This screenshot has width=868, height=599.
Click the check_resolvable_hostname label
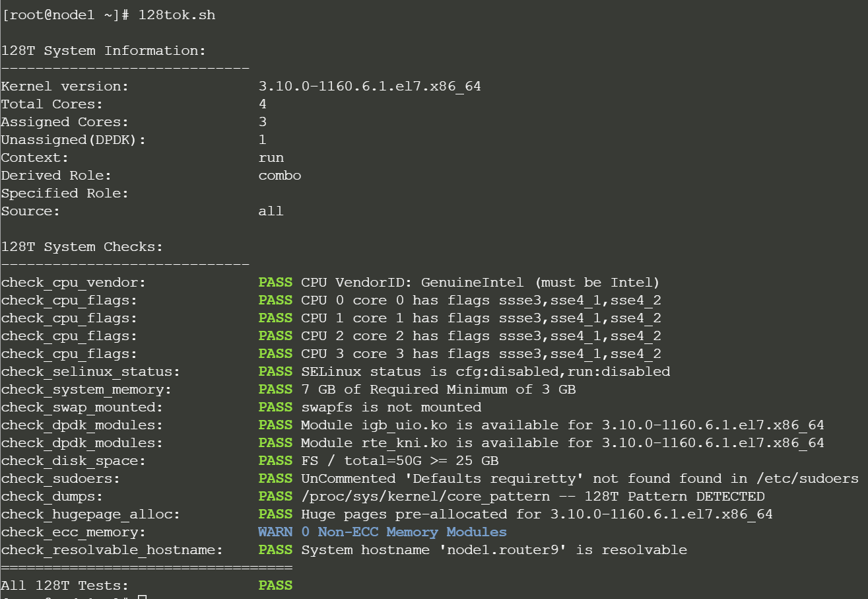pos(112,549)
